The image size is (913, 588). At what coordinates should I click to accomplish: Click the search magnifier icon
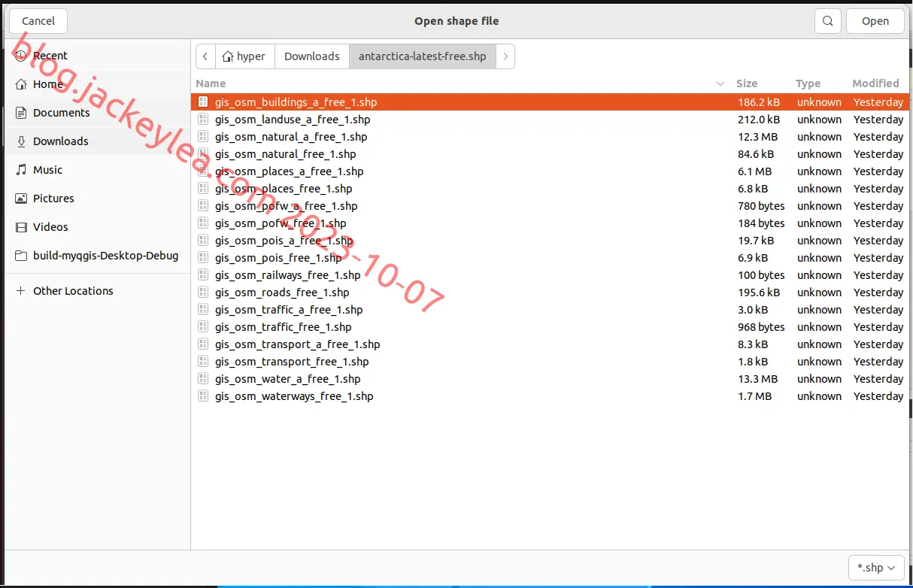point(828,21)
